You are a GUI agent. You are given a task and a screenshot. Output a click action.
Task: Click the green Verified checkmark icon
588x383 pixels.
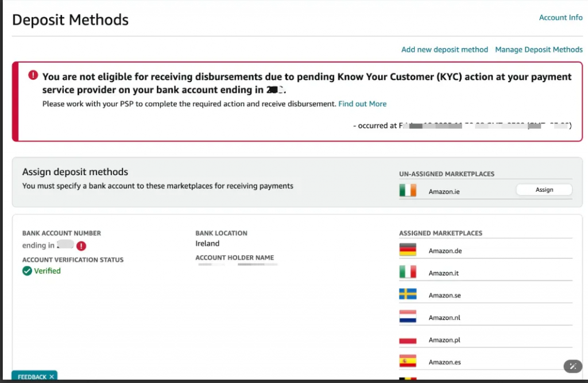point(27,271)
